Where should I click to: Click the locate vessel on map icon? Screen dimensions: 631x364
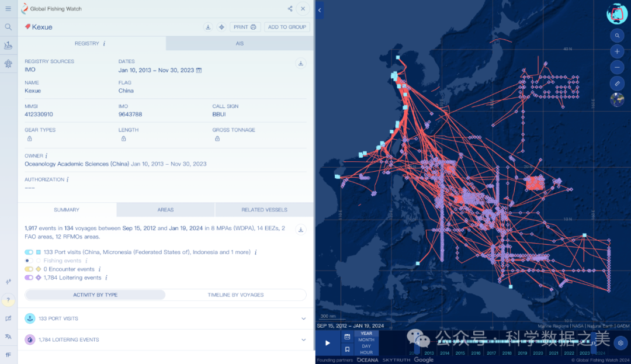[221, 27]
